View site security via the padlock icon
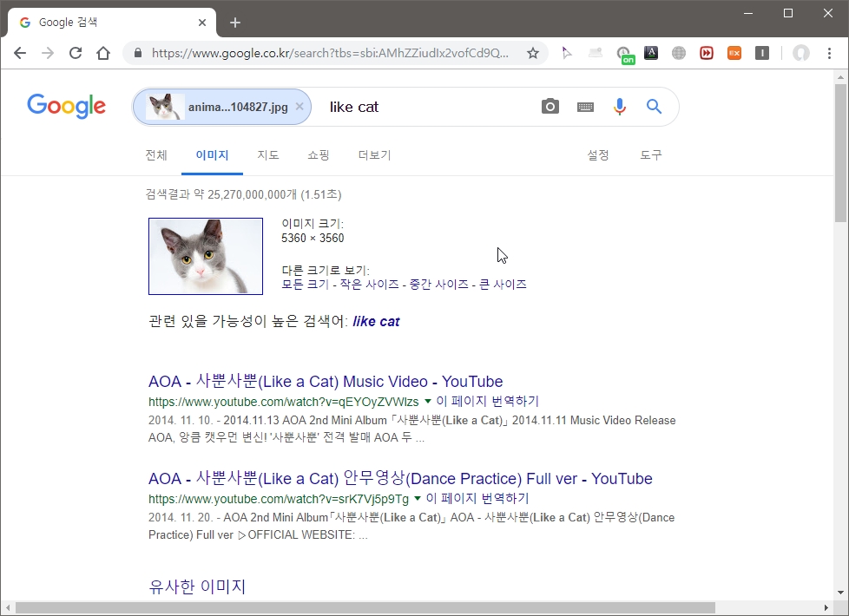The height and width of the screenshot is (616, 849). (136, 53)
